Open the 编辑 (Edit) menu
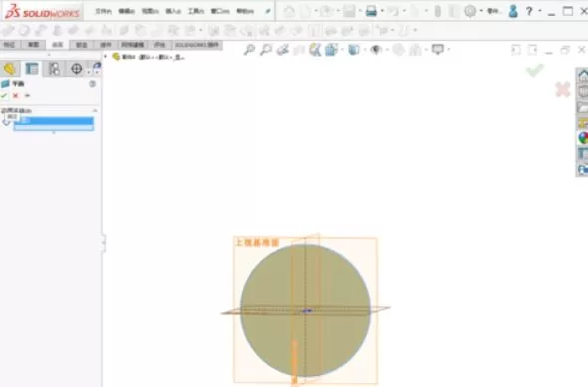588x387 pixels. tap(127, 11)
